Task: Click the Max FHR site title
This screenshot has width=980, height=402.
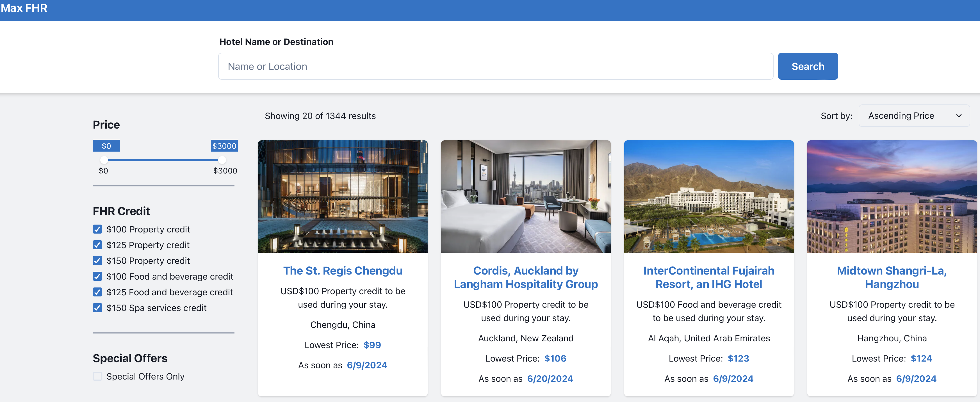Action: click(24, 8)
